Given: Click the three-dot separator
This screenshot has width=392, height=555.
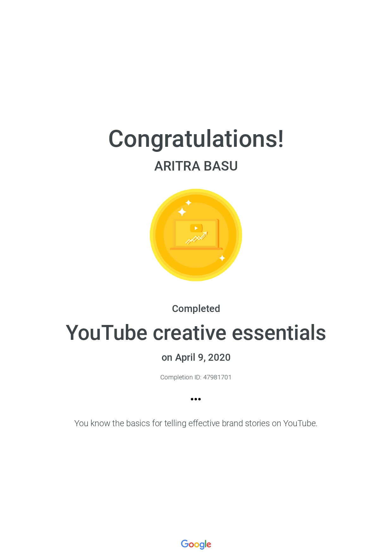Looking at the screenshot, I should 196,399.
